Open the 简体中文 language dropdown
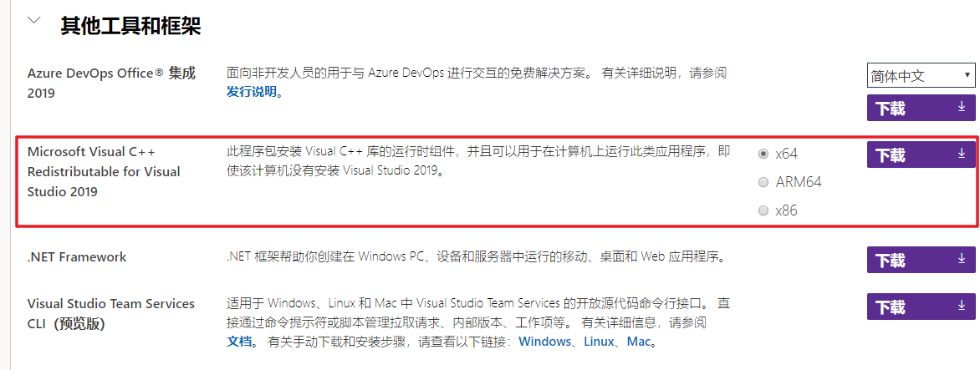Viewport: 980px width, 370px height. (921, 76)
